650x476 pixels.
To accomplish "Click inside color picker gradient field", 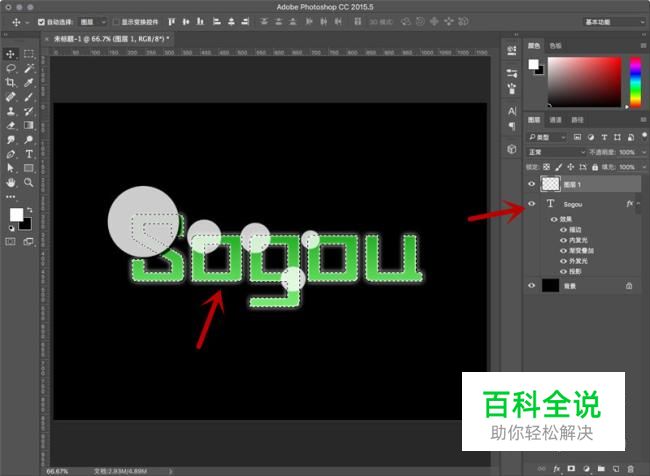I will click(x=585, y=82).
